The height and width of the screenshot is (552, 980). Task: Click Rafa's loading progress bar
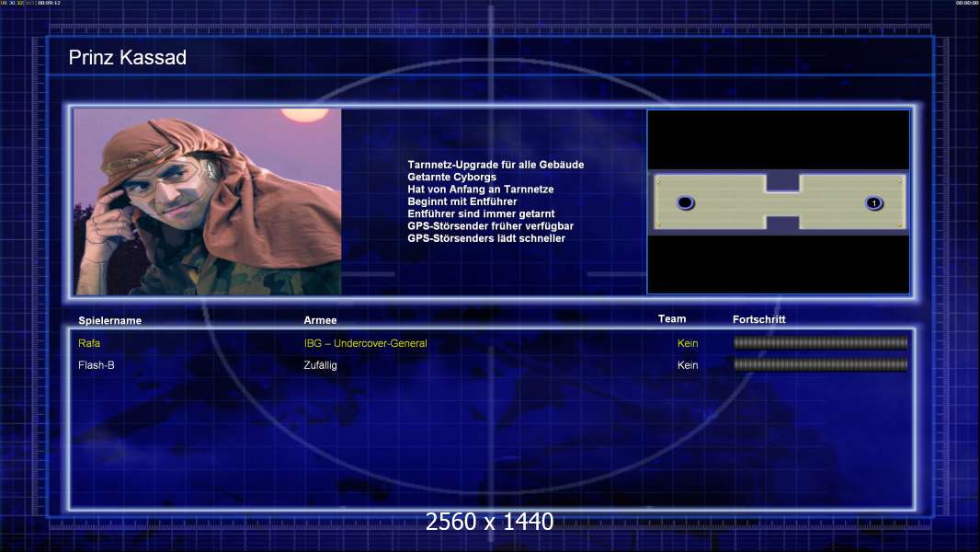click(x=820, y=343)
